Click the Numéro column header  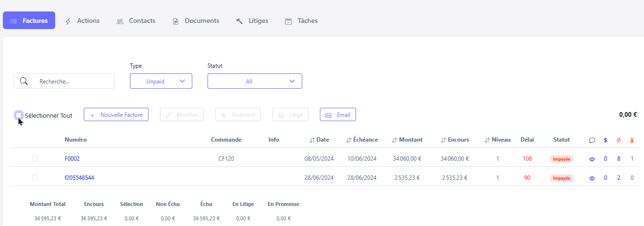[76, 140]
